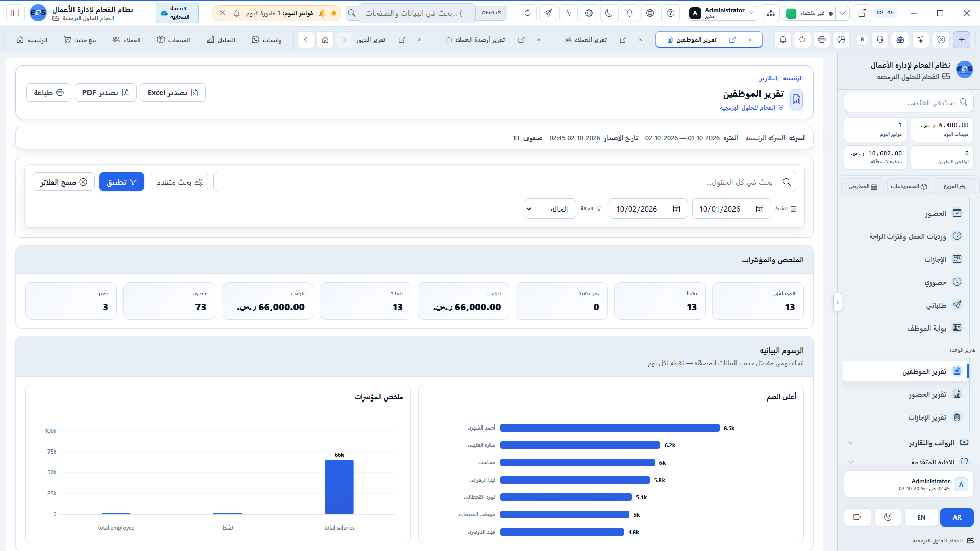This screenshot has width=980, height=551.
Task: Click the بحث متقدم advanced search toggle
Action: click(179, 182)
